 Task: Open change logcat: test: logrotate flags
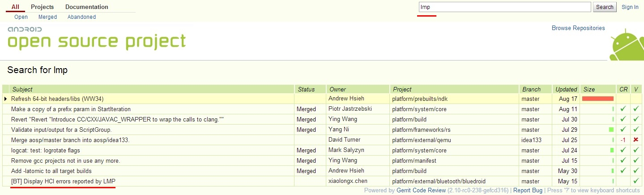[x=46, y=150]
